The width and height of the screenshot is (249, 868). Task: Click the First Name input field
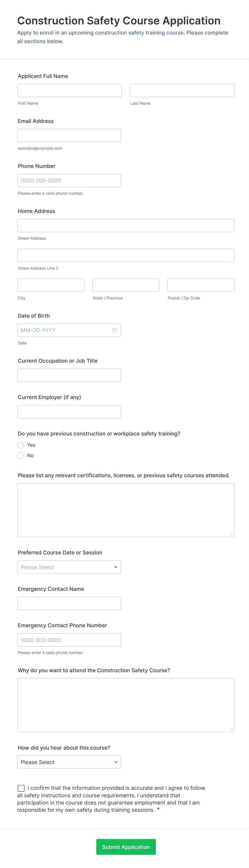[x=69, y=90]
